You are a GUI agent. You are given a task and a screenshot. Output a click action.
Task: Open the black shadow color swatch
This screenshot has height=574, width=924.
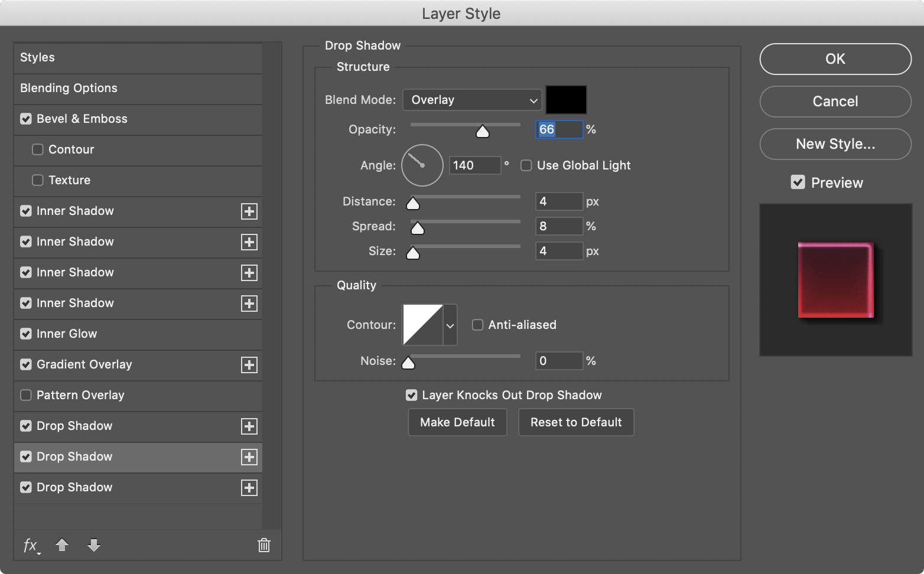click(x=566, y=100)
